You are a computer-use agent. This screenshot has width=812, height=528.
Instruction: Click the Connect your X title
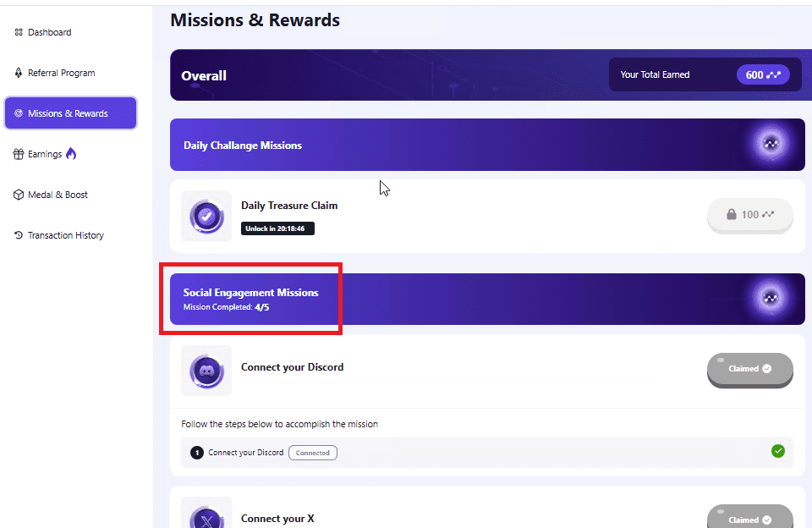277,519
